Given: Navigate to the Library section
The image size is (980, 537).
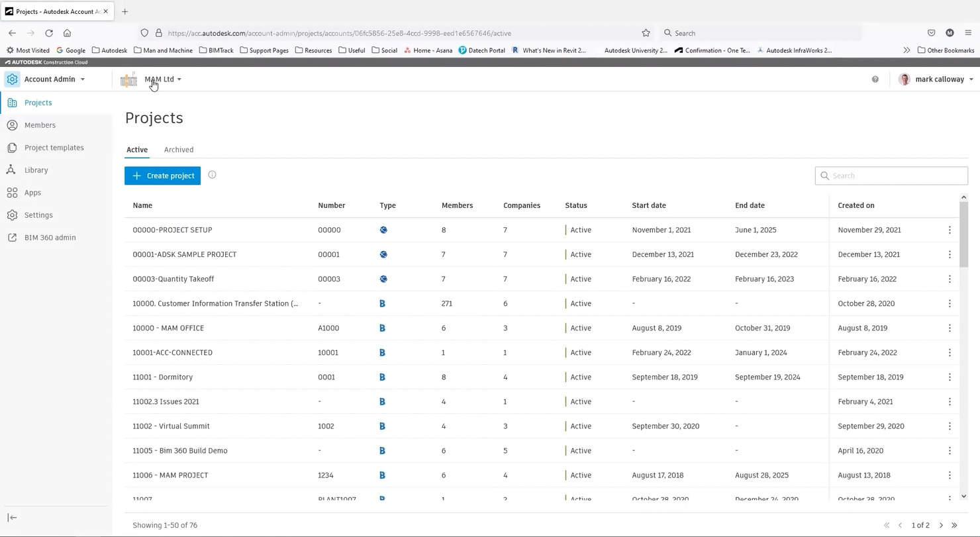Looking at the screenshot, I should point(36,170).
